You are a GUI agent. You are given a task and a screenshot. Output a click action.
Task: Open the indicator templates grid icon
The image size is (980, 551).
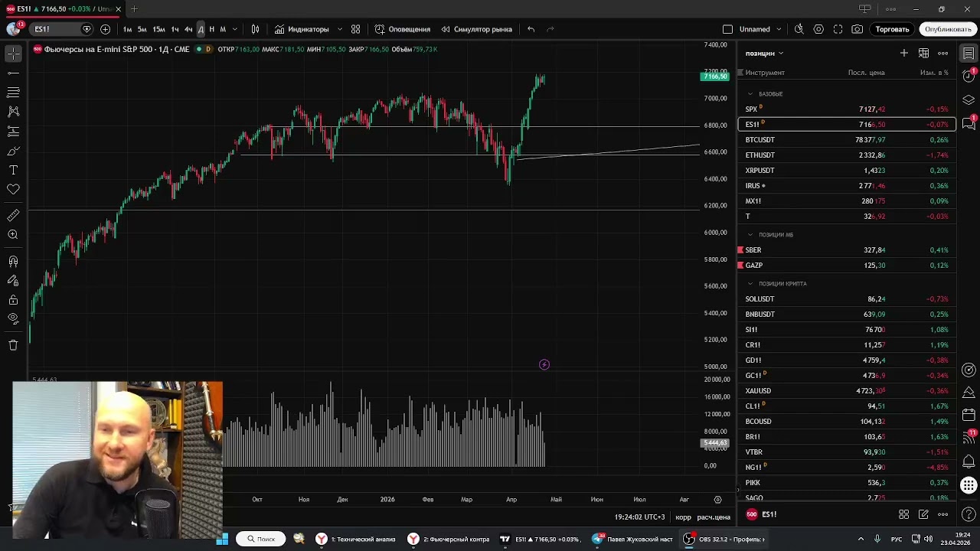pyautogui.click(x=355, y=29)
